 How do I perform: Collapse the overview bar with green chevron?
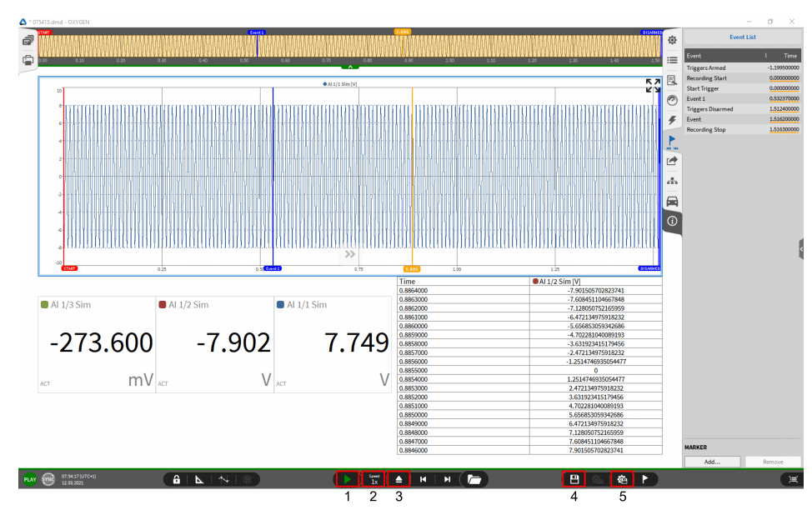pos(349,66)
